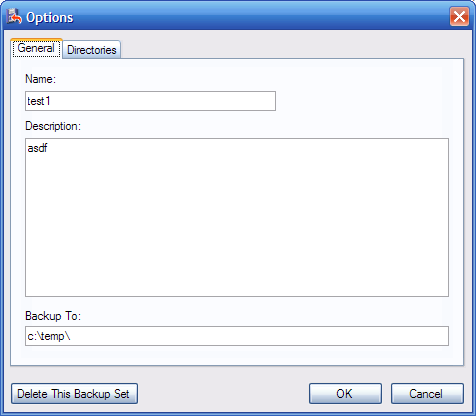Click the Name input field

[x=150, y=101]
